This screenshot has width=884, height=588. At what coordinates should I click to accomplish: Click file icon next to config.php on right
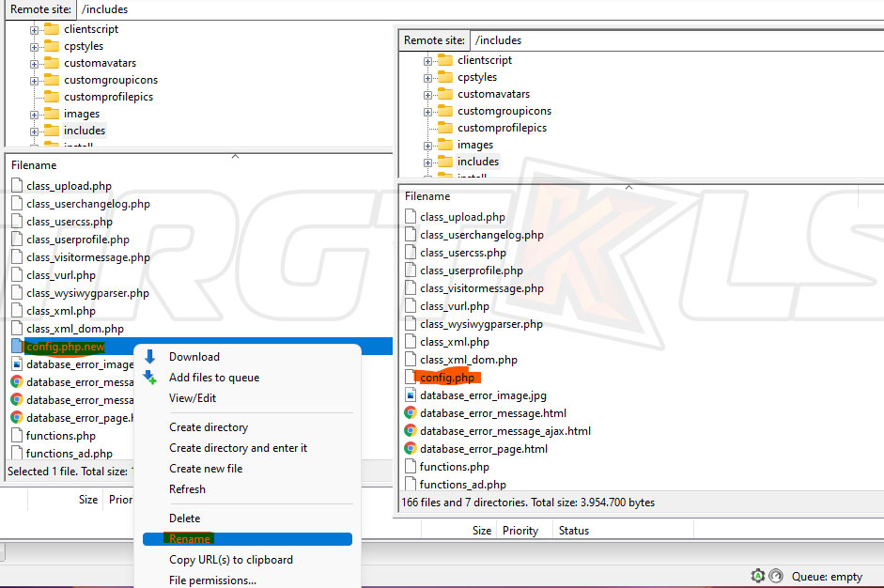pos(411,378)
